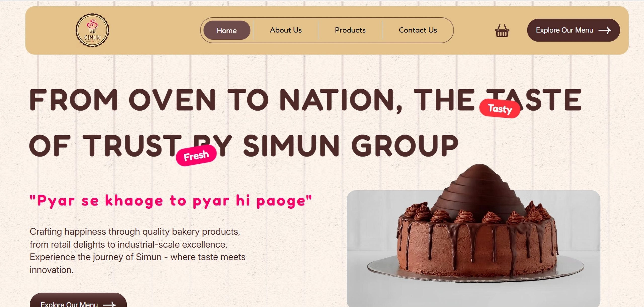Image resolution: width=644 pixels, height=307 pixels.
Task: Open the About Us page
Action: [x=286, y=30]
